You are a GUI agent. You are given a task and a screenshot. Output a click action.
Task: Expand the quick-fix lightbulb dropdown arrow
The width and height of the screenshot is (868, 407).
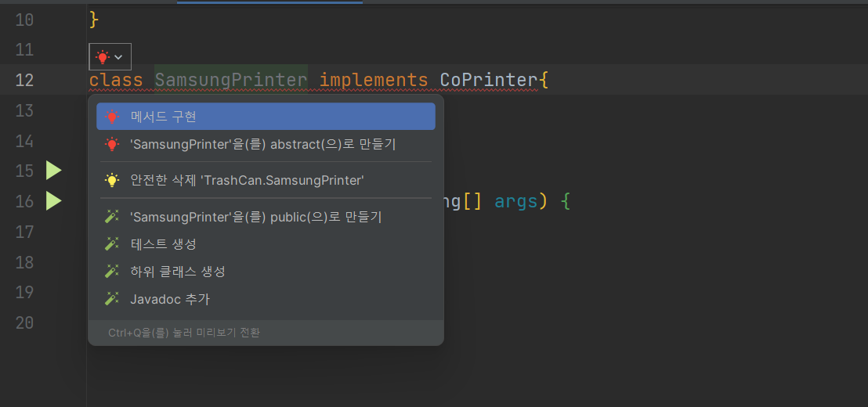[118, 57]
